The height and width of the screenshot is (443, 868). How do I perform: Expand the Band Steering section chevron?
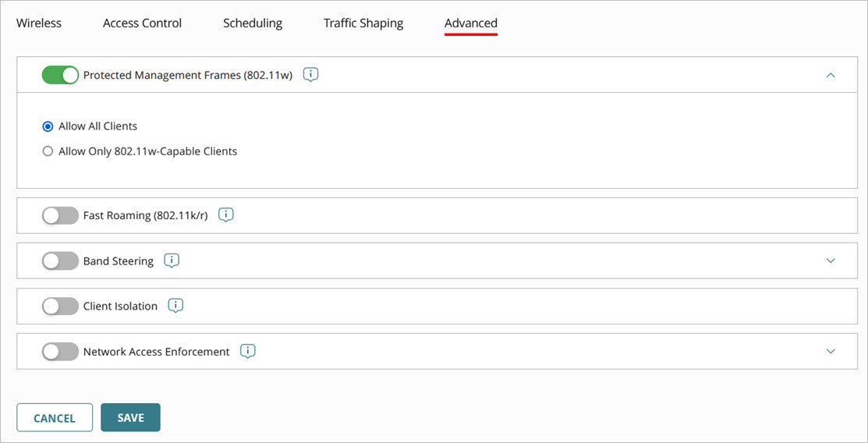(x=831, y=260)
